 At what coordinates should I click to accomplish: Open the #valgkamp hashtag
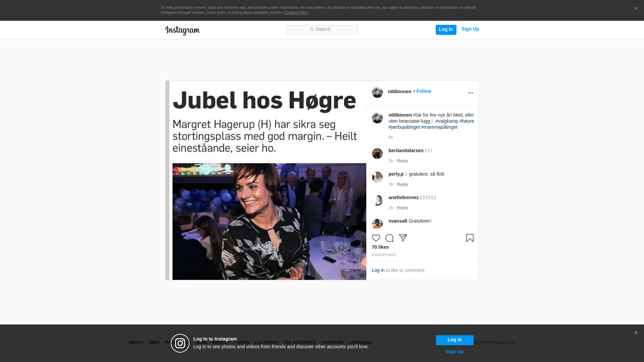(447, 121)
